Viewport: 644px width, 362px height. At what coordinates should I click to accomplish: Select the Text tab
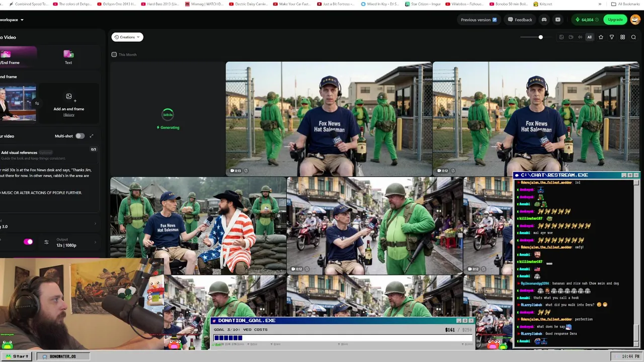[68, 57]
